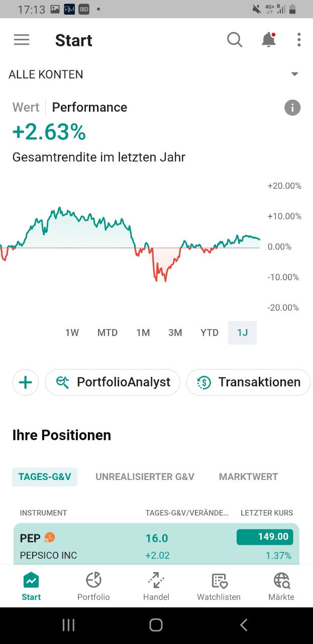Tap the performance info icon
This screenshot has height=644, width=313.
tap(292, 107)
